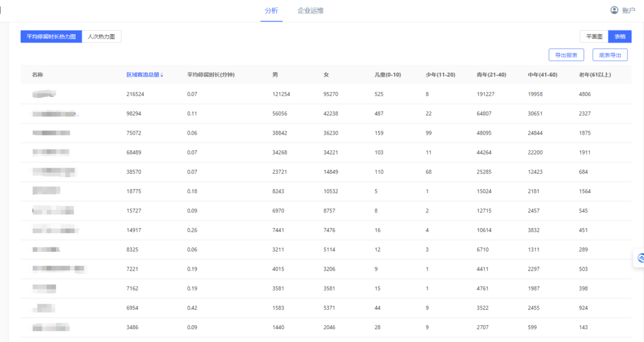Click the male count 121254
Image resolution: width=644 pixels, height=342 pixels.
point(281,94)
